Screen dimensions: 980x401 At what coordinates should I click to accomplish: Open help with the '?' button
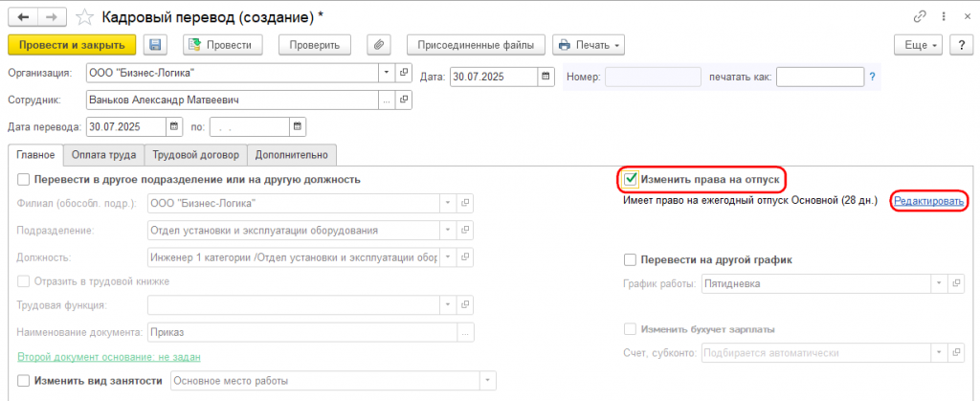coord(959,45)
